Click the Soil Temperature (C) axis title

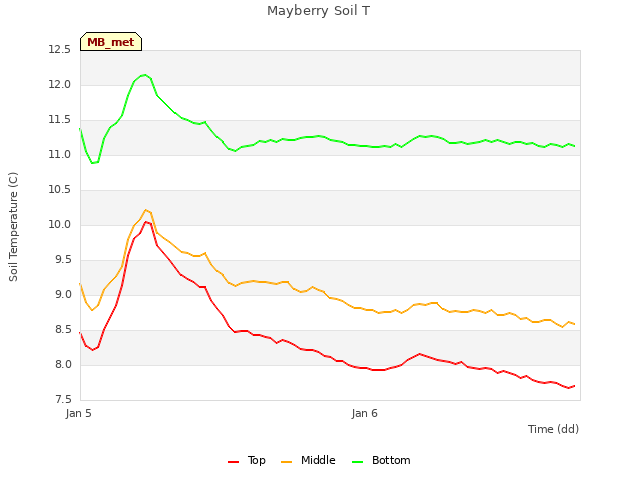pos(13,227)
